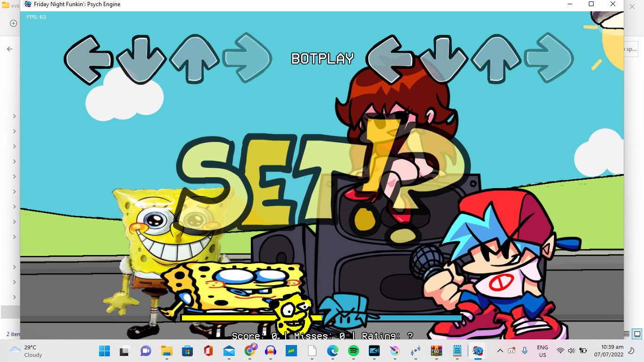
Task: Open Google Chrome from the taskbar
Action: click(250, 351)
